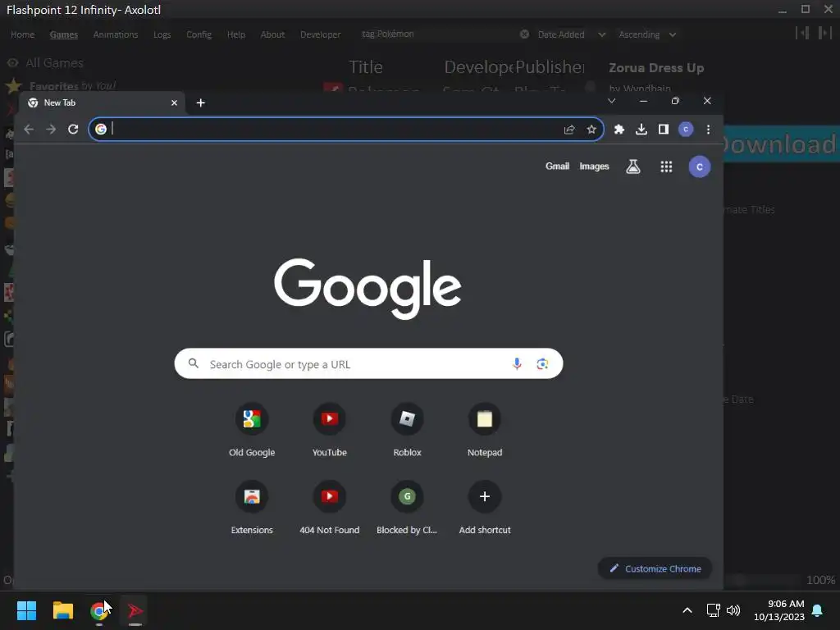Open Google account avatar on page
Screen dimensions: 840x630
[x=700, y=167]
